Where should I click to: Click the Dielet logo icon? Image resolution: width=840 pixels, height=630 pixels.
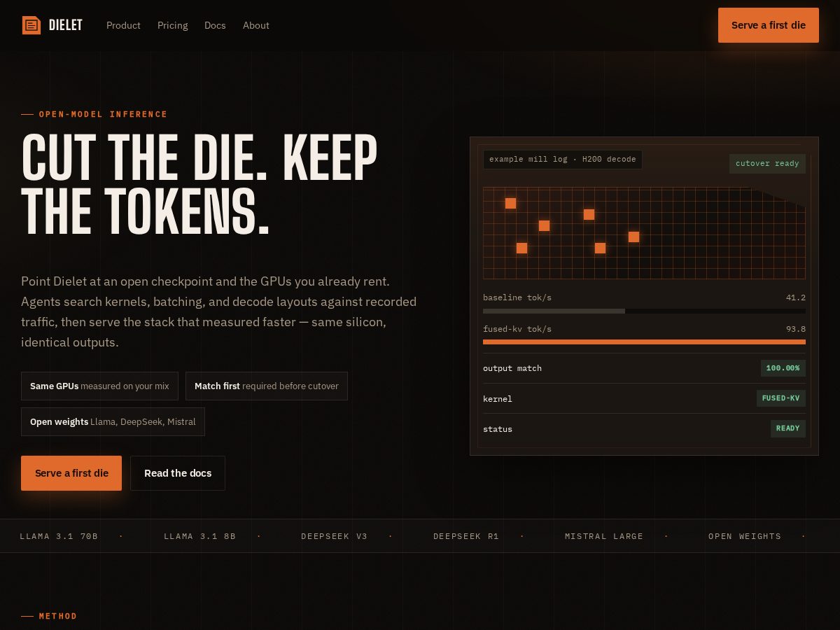click(31, 25)
